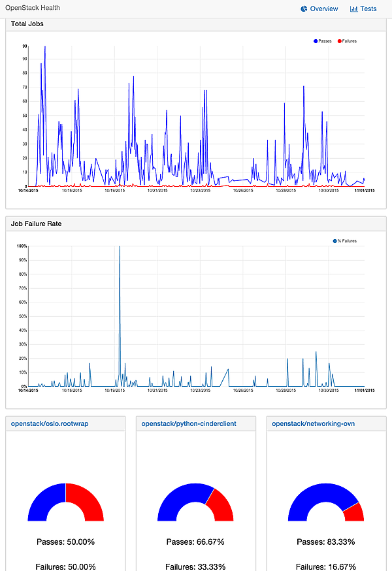Click the 99 passes peak near 10/14/2015

click(45, 47)
